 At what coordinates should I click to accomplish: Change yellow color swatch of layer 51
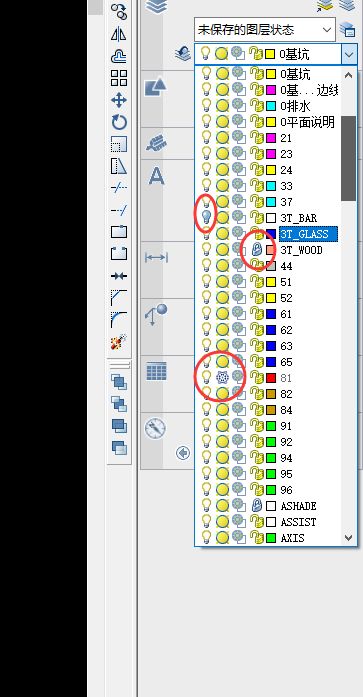(271, 282)
